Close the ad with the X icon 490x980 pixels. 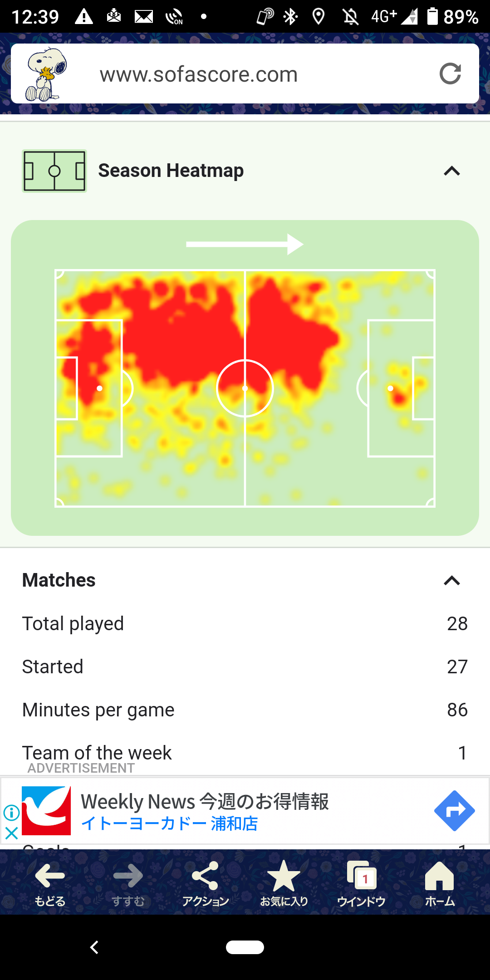[x=11, y=833]
